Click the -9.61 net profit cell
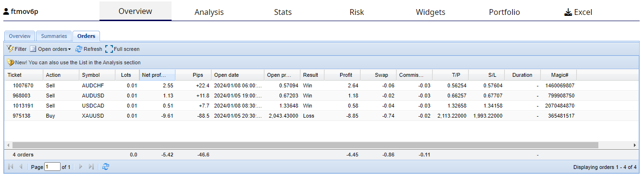This screenshot has height=180, width=644. click(x=157, y=116)
